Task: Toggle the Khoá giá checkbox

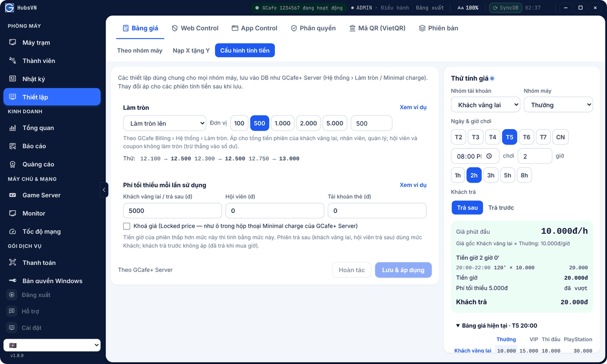Action: [x=126, y=226]
